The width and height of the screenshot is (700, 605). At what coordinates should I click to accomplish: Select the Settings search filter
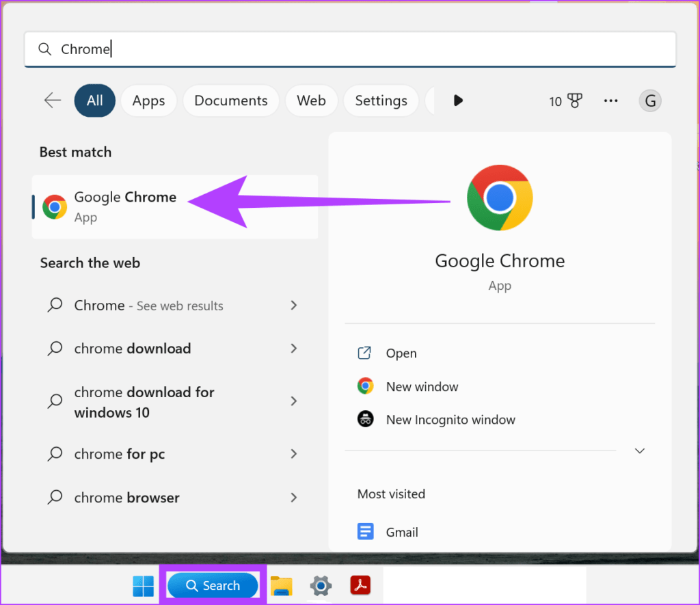click(381, 100)
